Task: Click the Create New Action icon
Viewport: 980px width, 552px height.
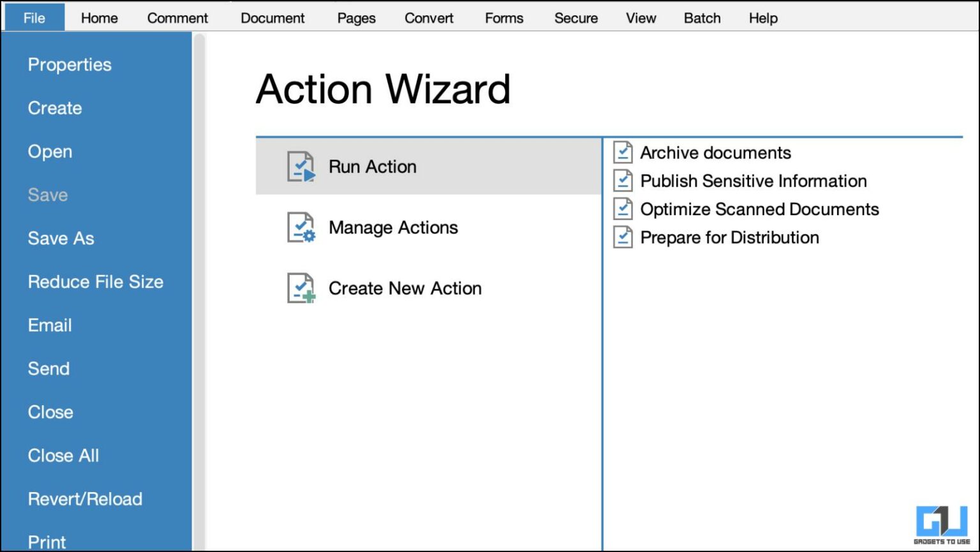Action: point(300,288)
